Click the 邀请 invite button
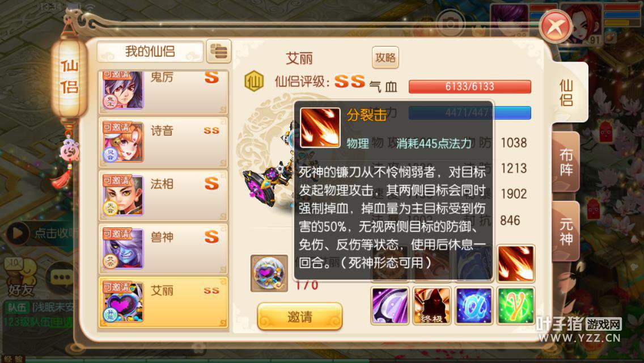The width and height of the screenshot is (644, 363). [300, 316]
